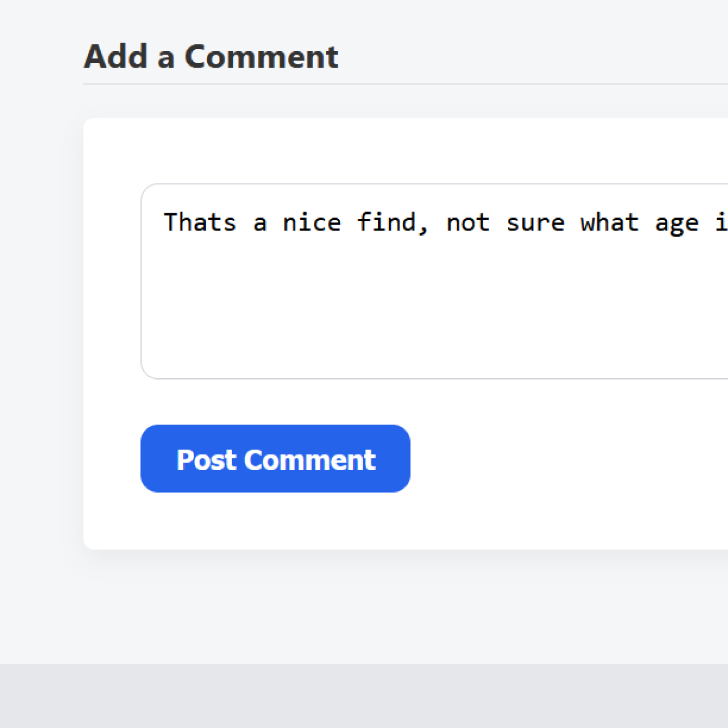Click the blank space right of Post Comment
The image size is (728, 728).
tap(569, 458)
